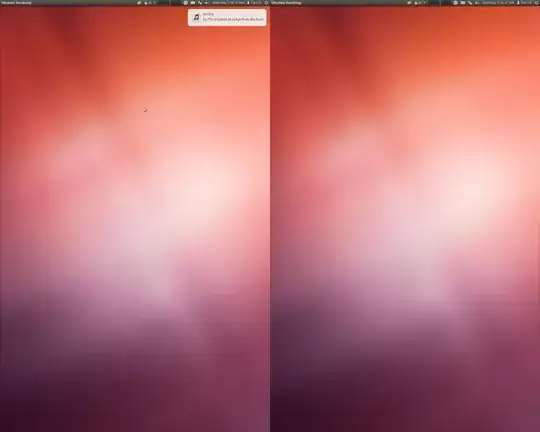Open the mail envelope indicator on the left monitor panel
This screenshot has height=432, width=540.
tap(193, 3)
